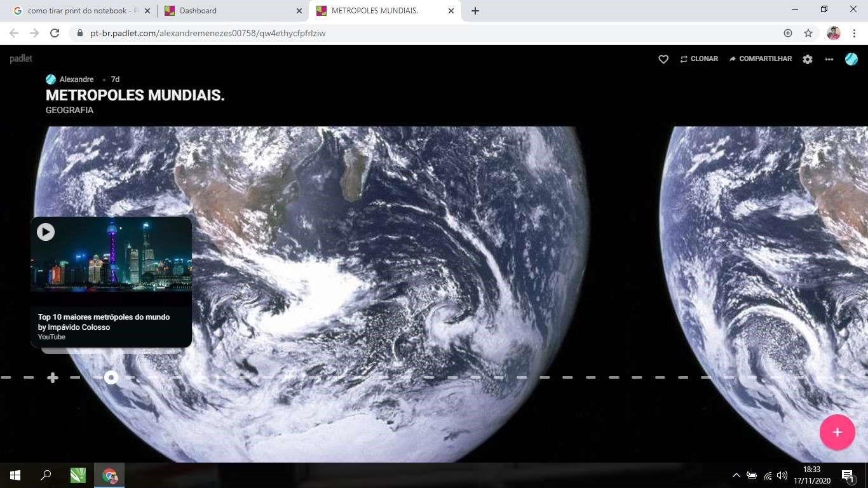Open the padlet logo home link

(x=21, y=59)
